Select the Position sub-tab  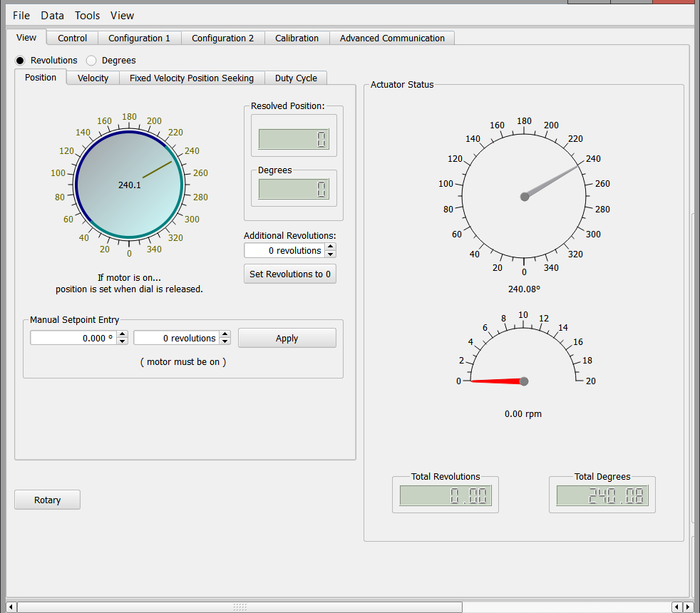pos(41,77)
